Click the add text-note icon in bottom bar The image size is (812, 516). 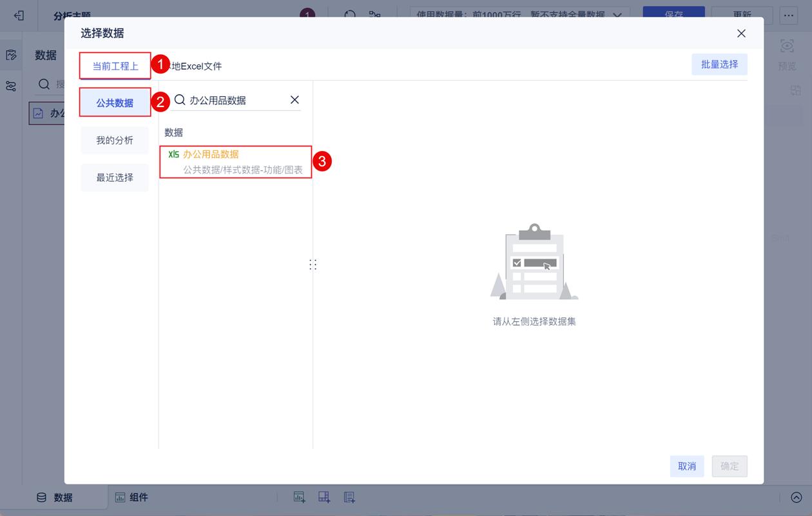[349, 497]
